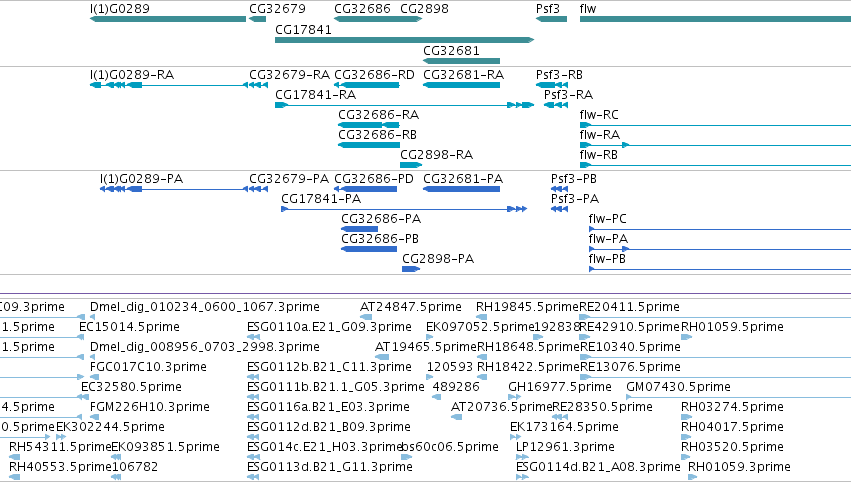Image resolution: width=851 pixels, height=482 pixels.
Task: Click the flw-PA protein label
Action: 608,239
